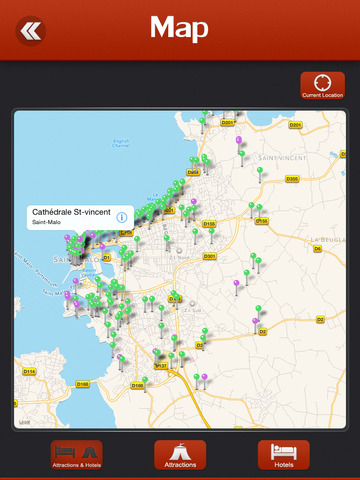Tap the D6 road badge near La Beugla
This screenshot has width=360, height=480.
coord(318,249)
